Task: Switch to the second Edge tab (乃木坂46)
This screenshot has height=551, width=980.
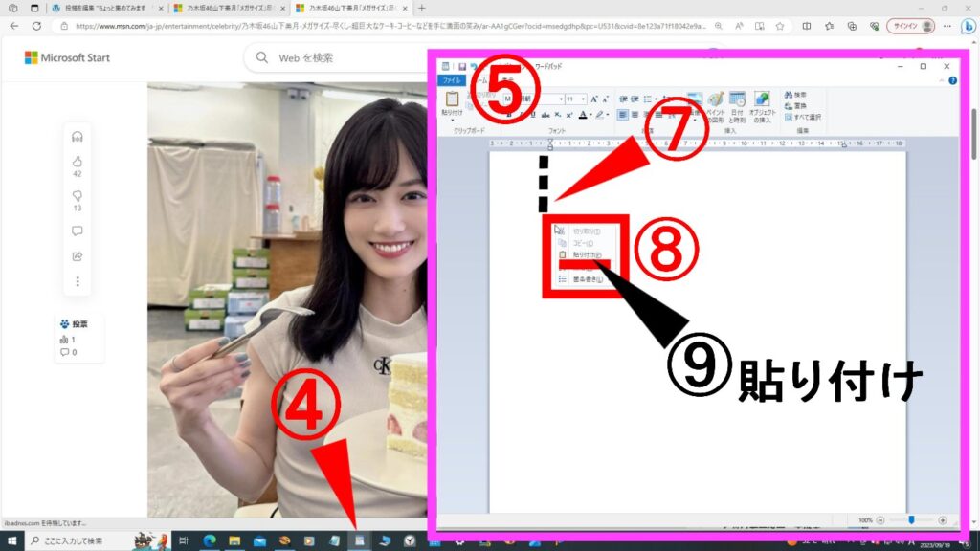Action: 229,8
